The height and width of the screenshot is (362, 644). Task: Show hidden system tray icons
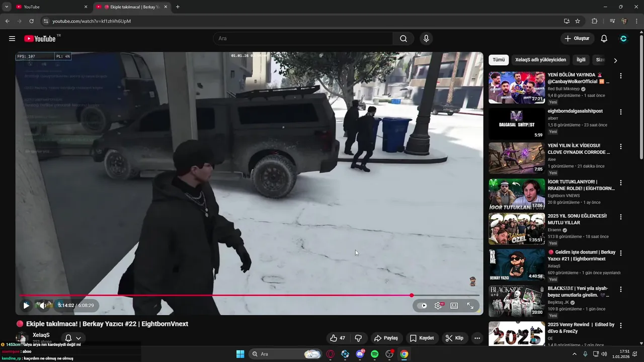point(575,354)
